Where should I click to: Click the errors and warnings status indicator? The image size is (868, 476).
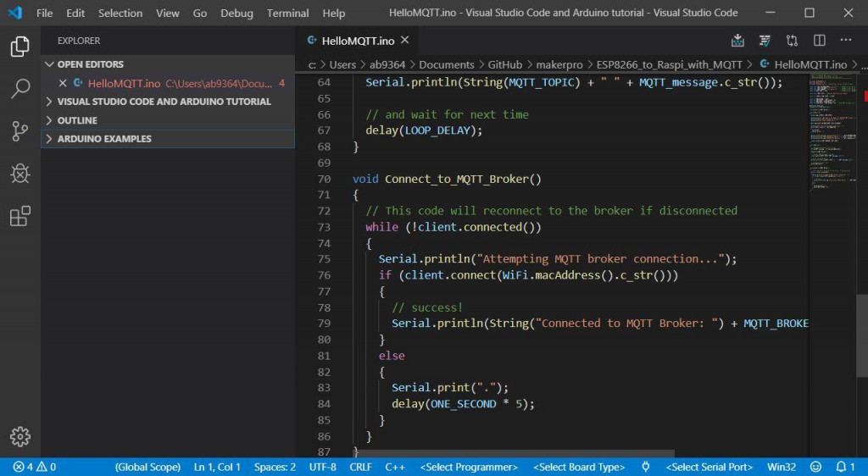[x=34, y=467]
